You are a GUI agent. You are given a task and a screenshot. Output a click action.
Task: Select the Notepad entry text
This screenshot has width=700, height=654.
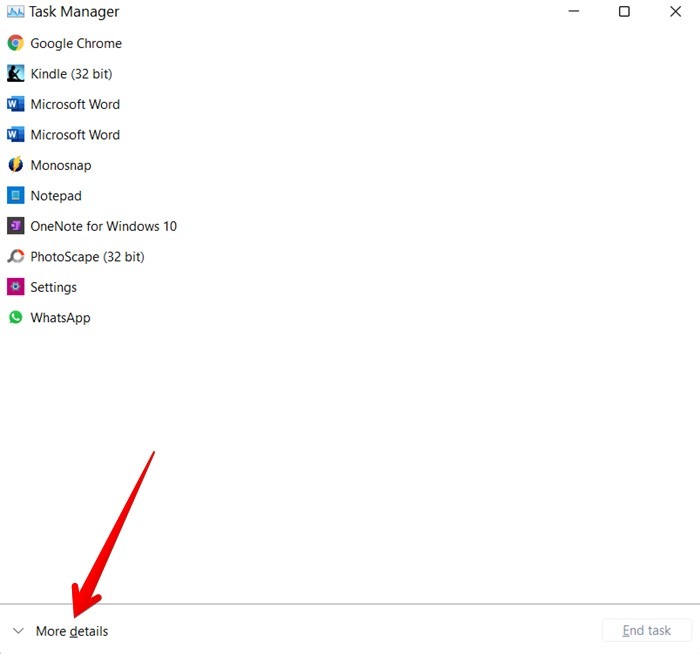(x=56, y=196)
